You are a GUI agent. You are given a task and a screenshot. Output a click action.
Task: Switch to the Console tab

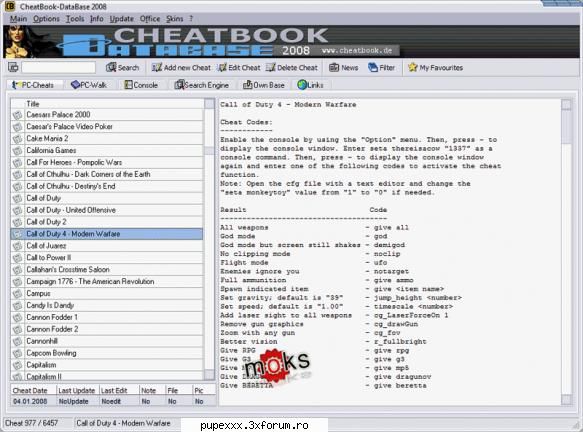pos(141,85)
